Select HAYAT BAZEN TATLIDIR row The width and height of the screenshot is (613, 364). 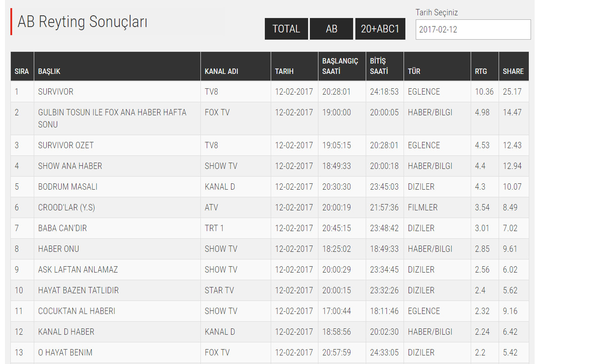click(x=78, y=291)
